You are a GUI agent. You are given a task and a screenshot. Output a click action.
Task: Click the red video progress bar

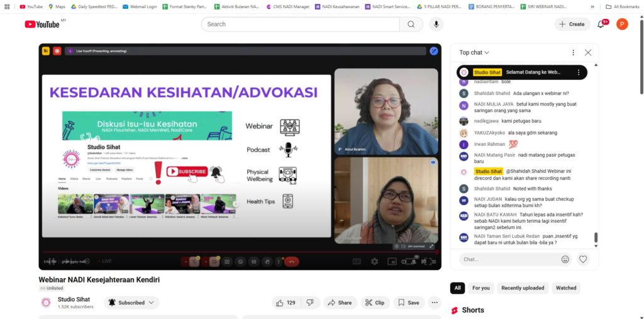[x=239, y=252]
